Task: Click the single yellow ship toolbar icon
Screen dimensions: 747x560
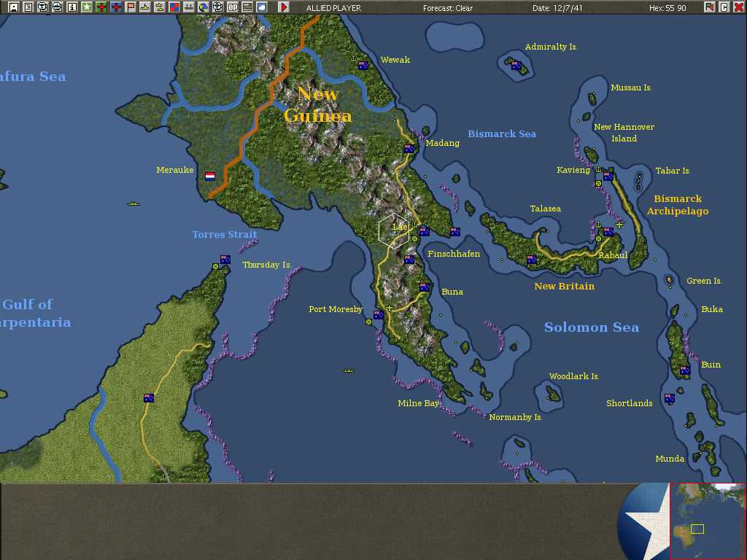Action: pos(145,7)
